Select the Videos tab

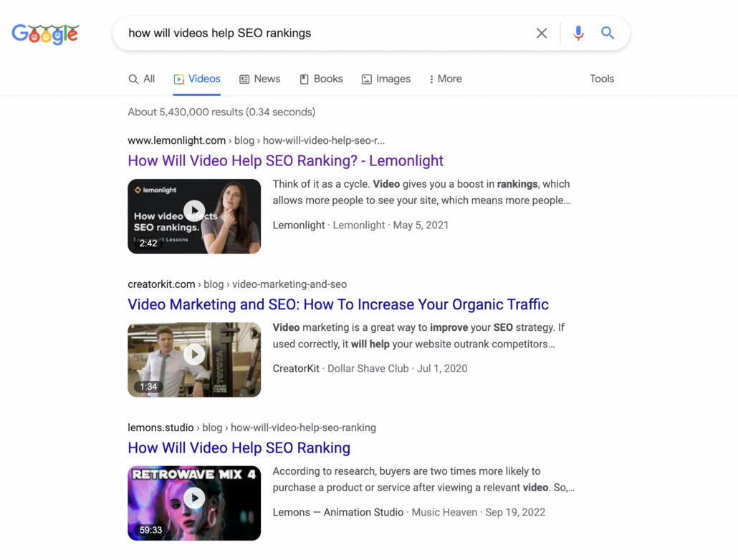197,79
